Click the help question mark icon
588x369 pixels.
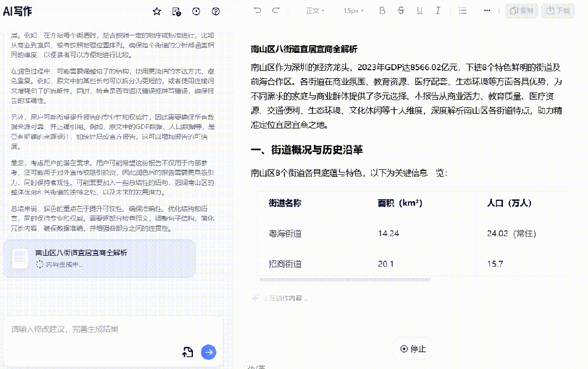(x=216, y=11)
